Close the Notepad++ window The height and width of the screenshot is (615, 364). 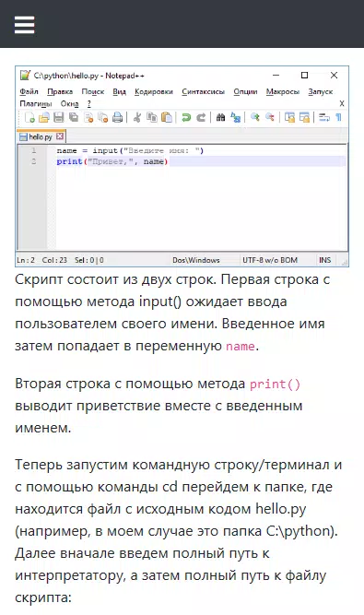click(334, 75)
